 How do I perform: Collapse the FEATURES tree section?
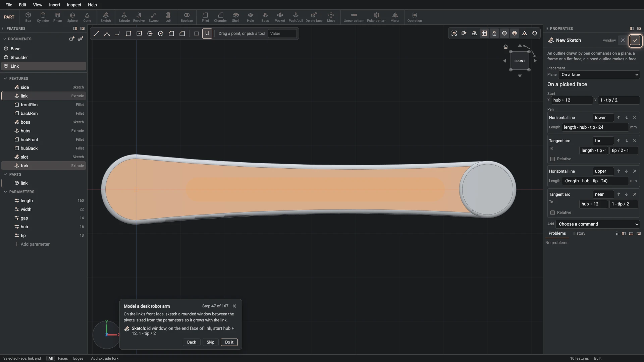pyautogui.click(x=5, y=78)
